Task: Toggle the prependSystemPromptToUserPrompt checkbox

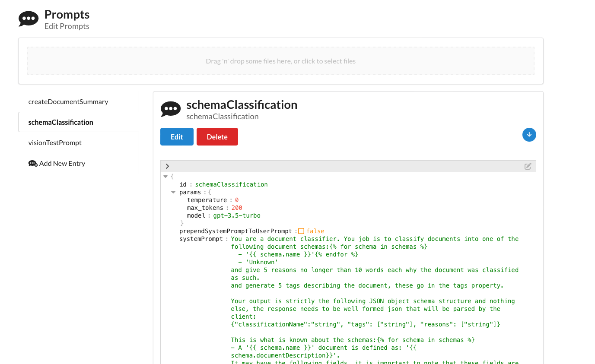Action: pos(301,231)
